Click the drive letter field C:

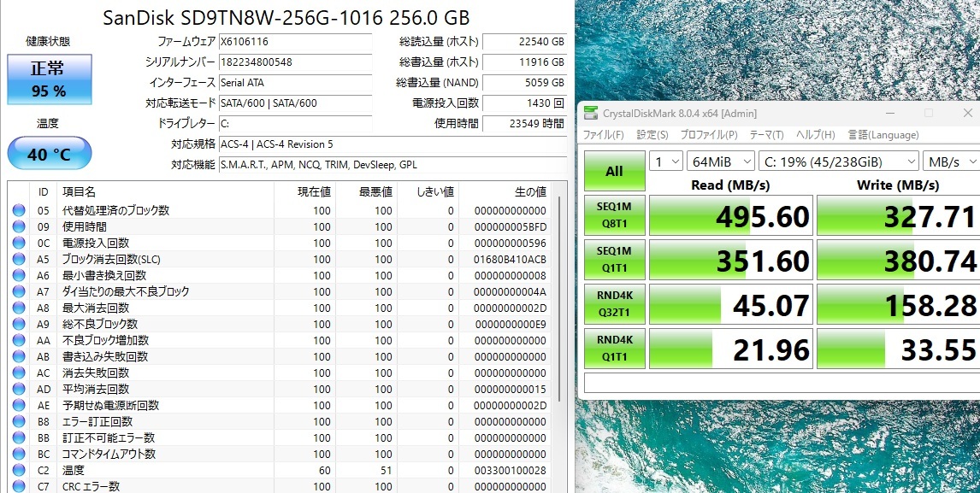click(295, 124)
